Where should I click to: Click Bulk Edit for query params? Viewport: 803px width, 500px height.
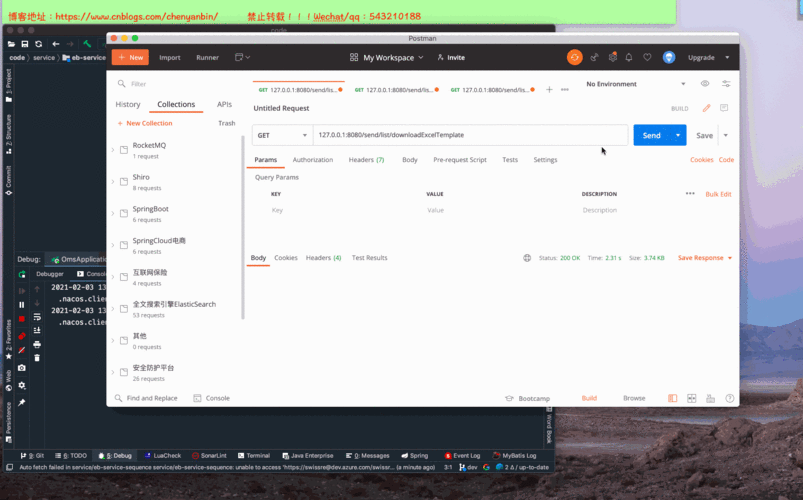tap(718, 194)
